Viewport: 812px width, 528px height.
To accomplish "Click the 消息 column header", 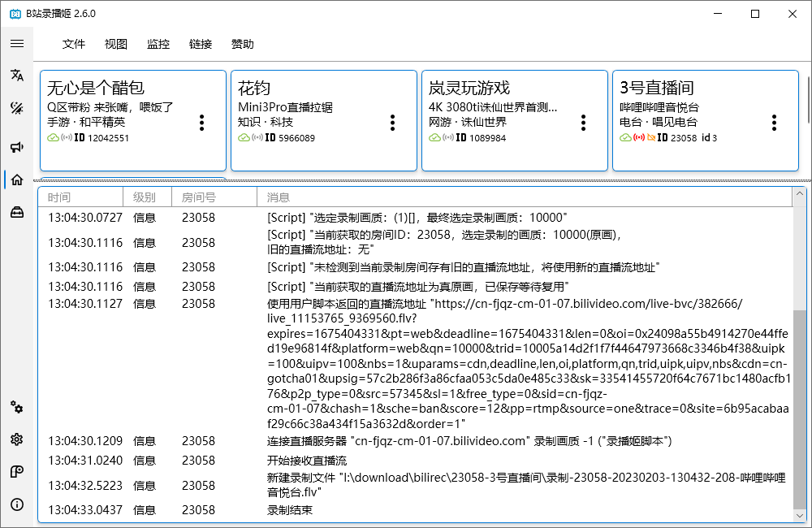I will 525,197.
